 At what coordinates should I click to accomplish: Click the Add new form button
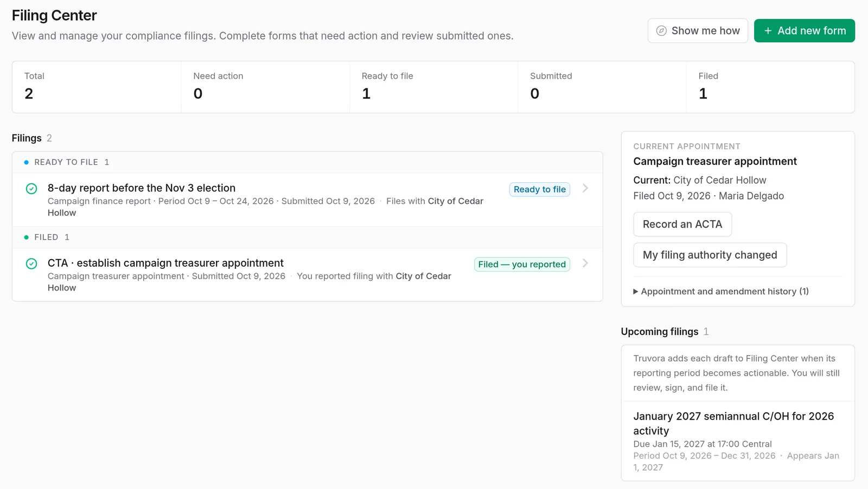tap(805, 31)
